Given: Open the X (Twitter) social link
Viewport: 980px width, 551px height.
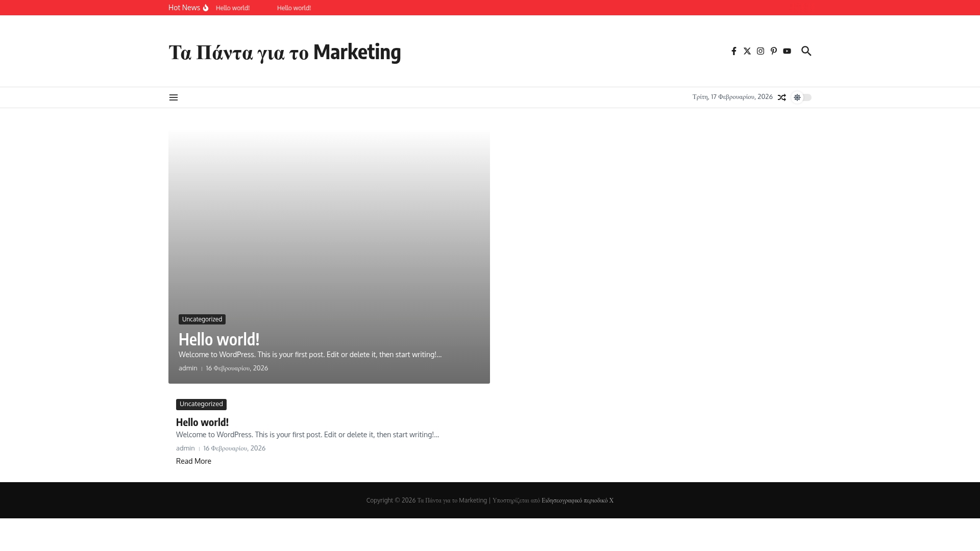Looking at the screenshot, I should [747, 51].
